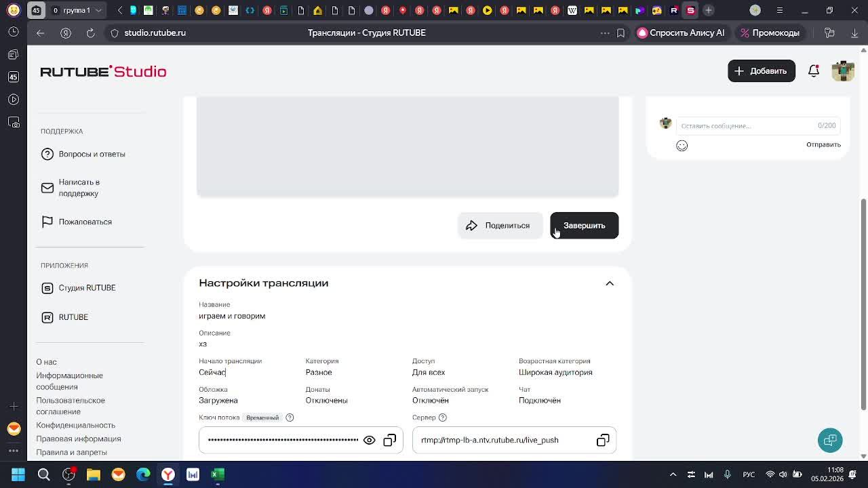
Task: Send the chat message with Отправить
Action: pyautogui.click(x=823, y=144)
